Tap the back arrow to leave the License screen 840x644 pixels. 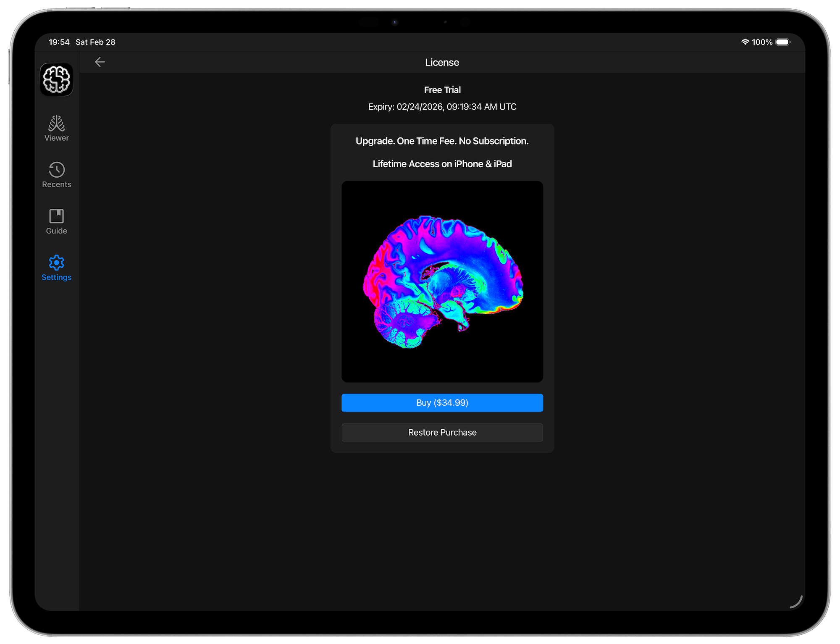coord(100,62)
